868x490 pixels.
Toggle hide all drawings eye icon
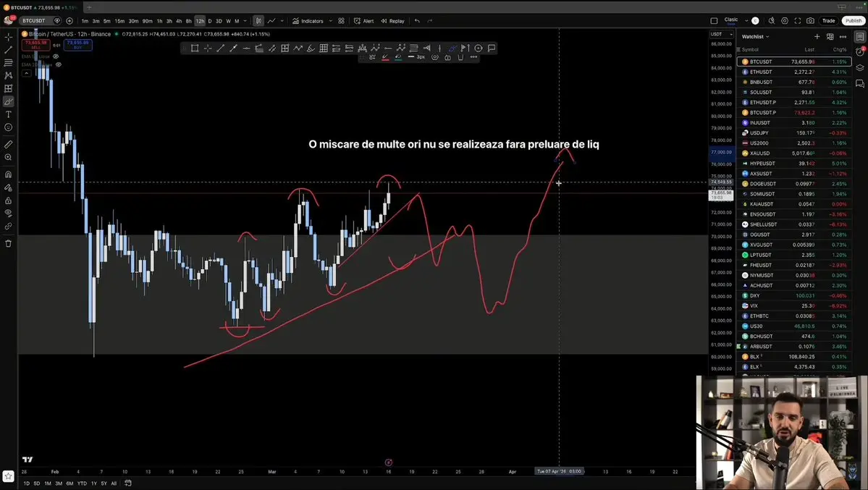pos(8,214)
